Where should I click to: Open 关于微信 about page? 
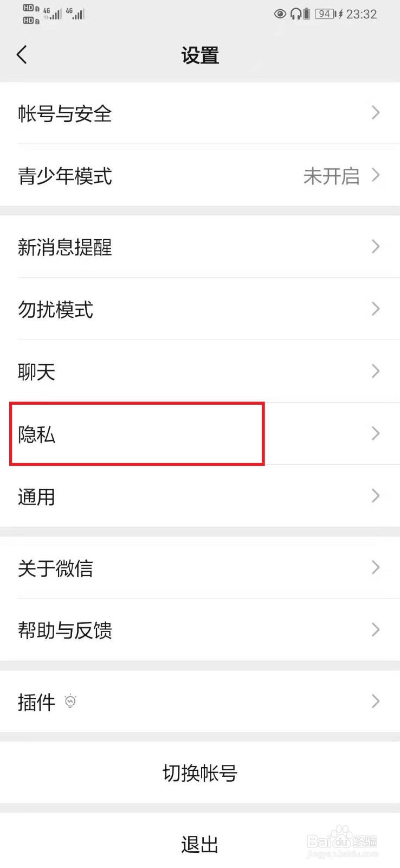pos(200,568)
